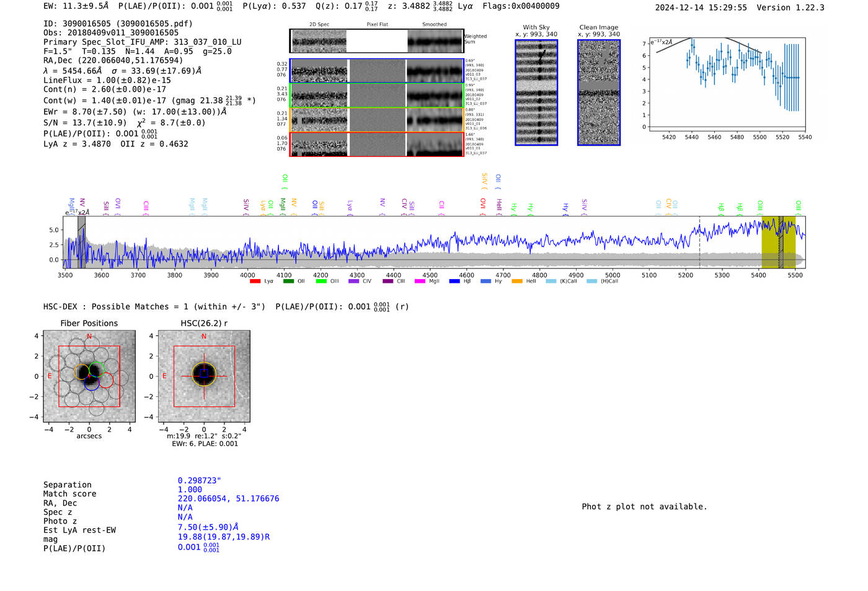The width and height of the screenshot is (868, 591).
Task: Click the green-bordered fiber spectrum row
Action: (x=376, y=96)
